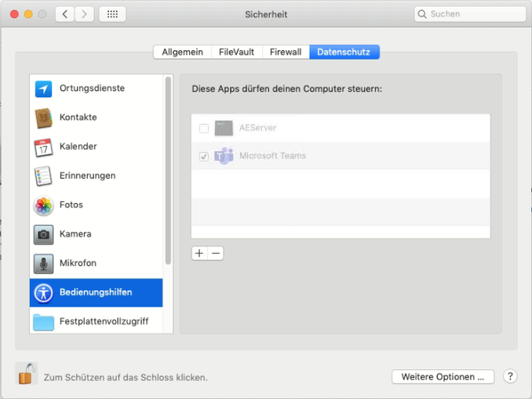Screen dimensions: 532x399
Task: Select Bedienungshilfen in the list
Action: click(x=97, y=293)
